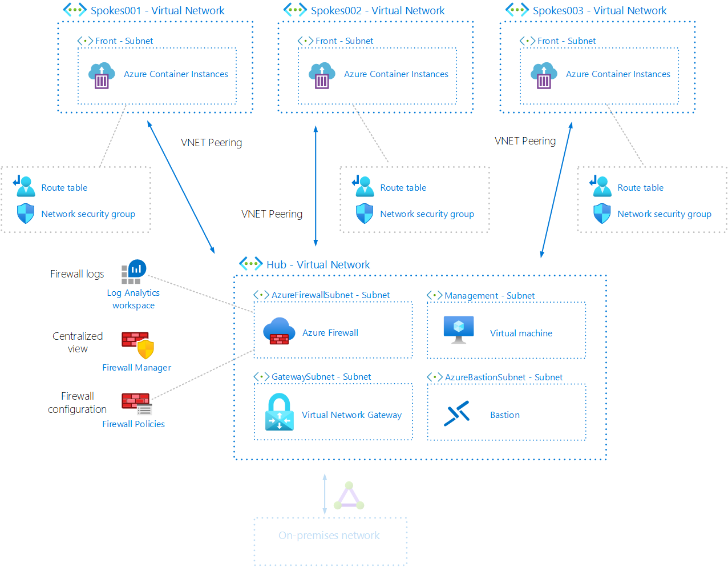
Task: Click the 'Bastion' label
Action: (x=505, y=415)
